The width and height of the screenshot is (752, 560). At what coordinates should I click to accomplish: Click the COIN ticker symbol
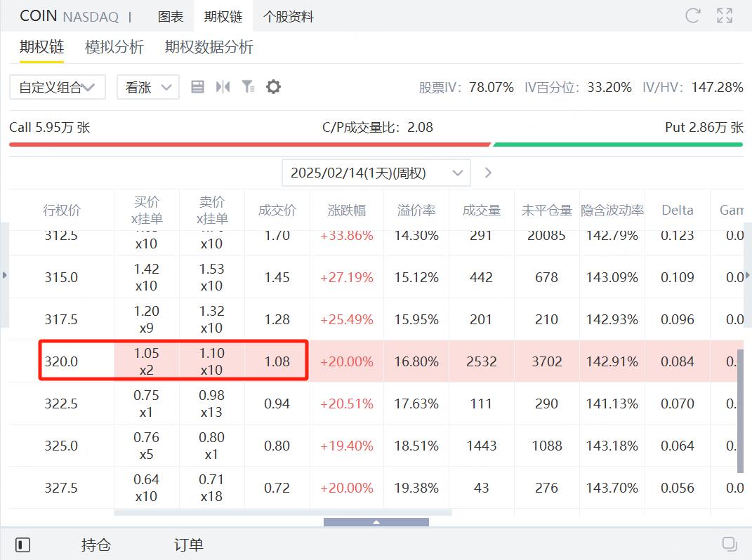pos(39,16)
